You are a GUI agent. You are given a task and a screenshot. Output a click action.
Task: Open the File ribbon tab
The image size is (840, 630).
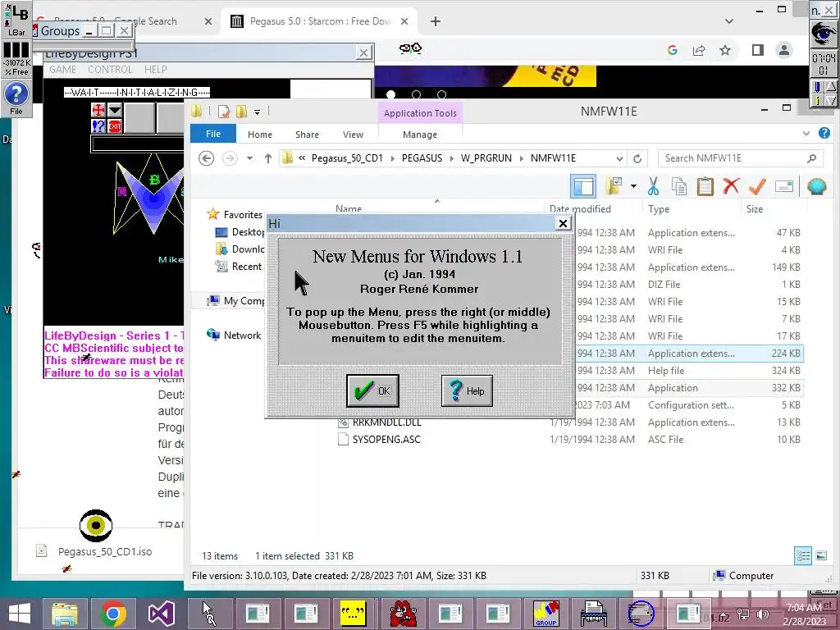click(x=213, y=134)
